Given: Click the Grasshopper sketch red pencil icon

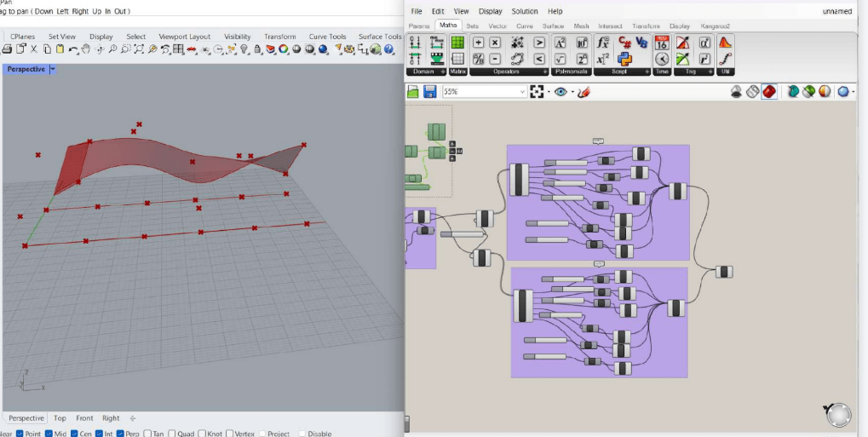Looking at the screenshot, I should [x=584, y=92].
